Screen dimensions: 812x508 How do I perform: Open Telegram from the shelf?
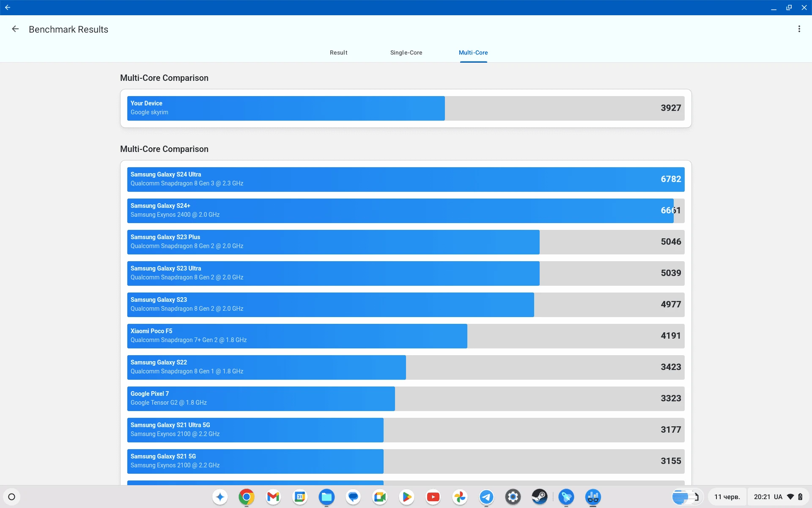486,497
